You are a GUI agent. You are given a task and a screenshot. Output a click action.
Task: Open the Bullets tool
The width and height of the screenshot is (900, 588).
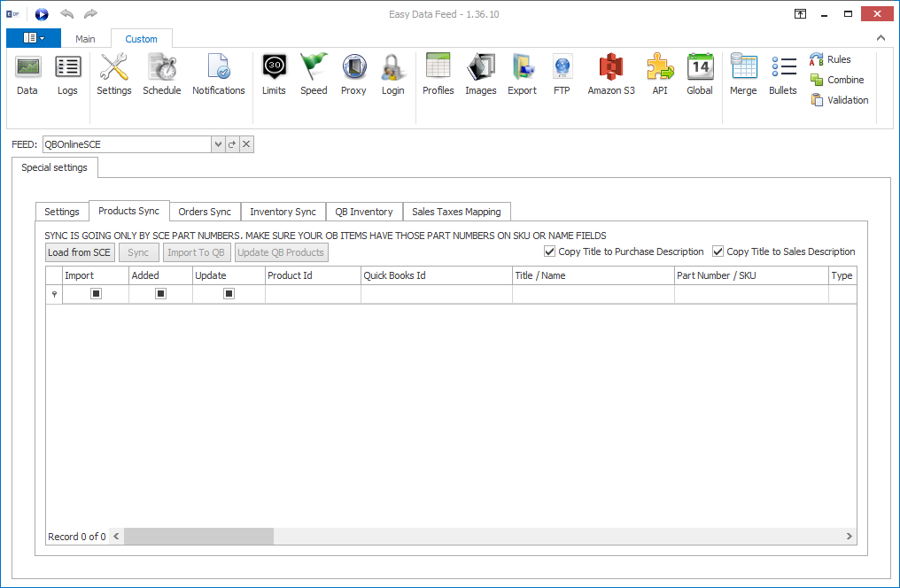[x=783, y=75]
